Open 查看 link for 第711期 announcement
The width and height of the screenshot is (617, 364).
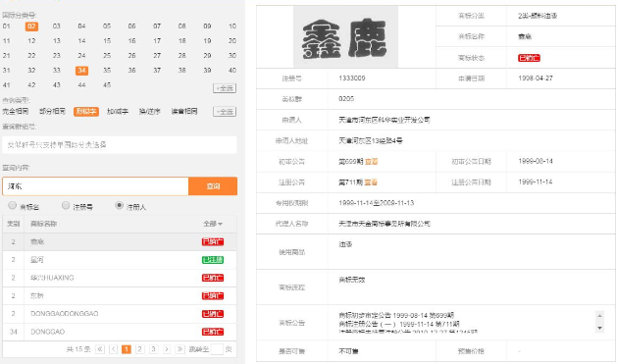[x=371, y=182]
